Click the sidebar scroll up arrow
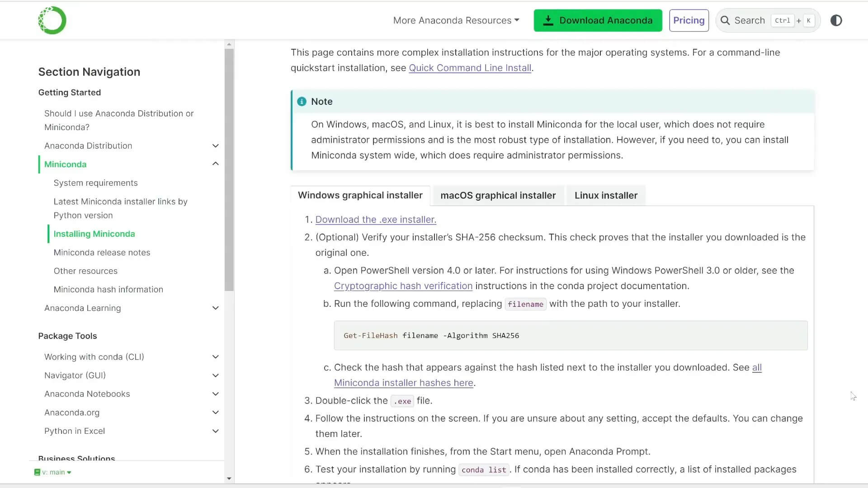Screen dimensions: 868x488 [229, 44]
